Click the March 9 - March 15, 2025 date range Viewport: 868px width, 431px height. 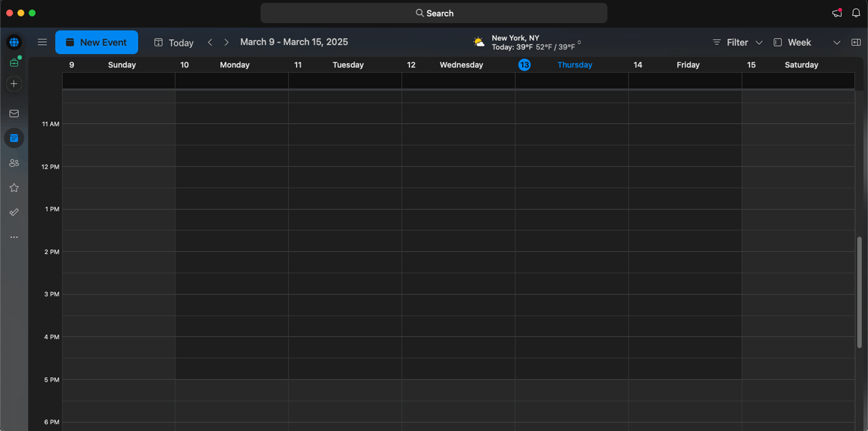[x=294, y=42]
